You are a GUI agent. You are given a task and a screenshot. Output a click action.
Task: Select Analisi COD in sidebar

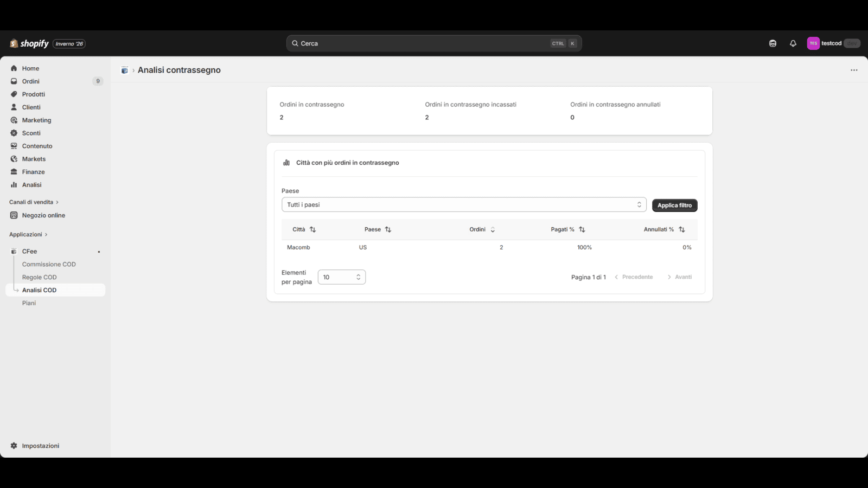55,290
